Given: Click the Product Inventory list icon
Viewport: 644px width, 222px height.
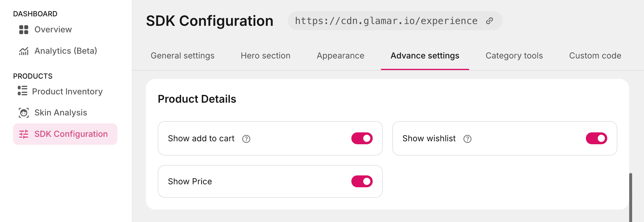Looking at the screenshot, I should (23, 91).
